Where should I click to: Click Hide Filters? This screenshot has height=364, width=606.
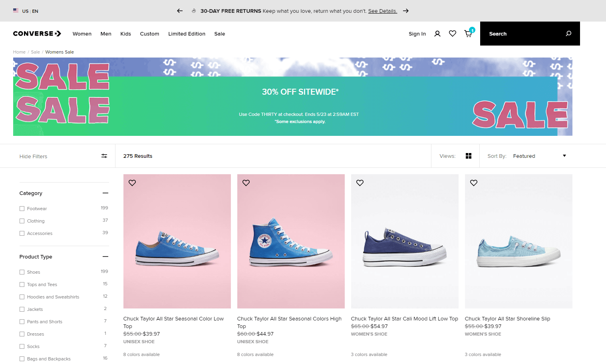tap(33, 156)
